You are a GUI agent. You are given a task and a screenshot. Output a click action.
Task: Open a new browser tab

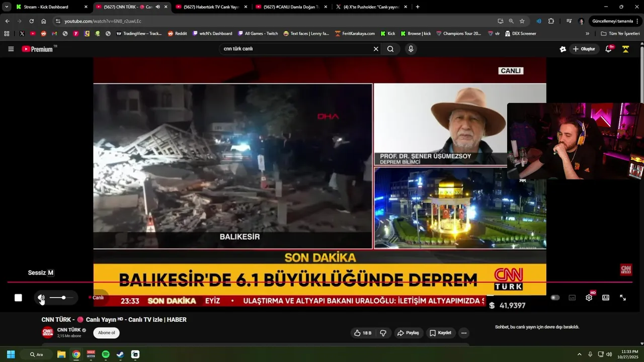[x=418, y=7]
